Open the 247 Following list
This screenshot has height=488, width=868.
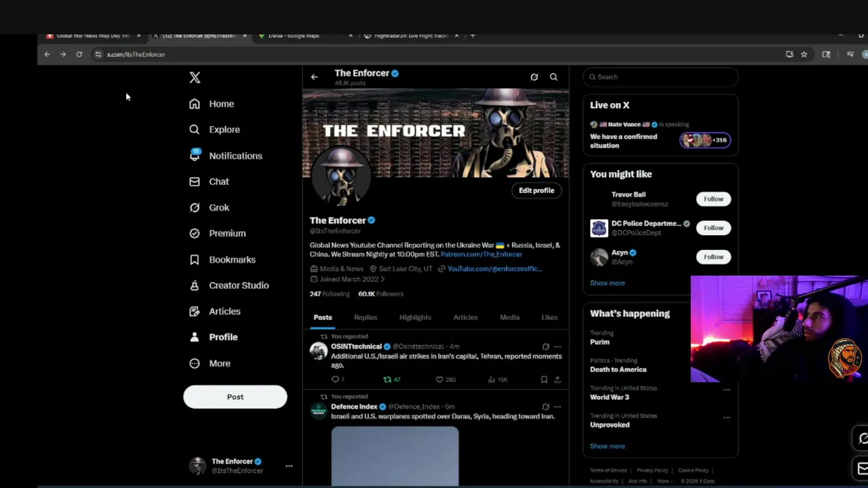(x=330, y=294)
